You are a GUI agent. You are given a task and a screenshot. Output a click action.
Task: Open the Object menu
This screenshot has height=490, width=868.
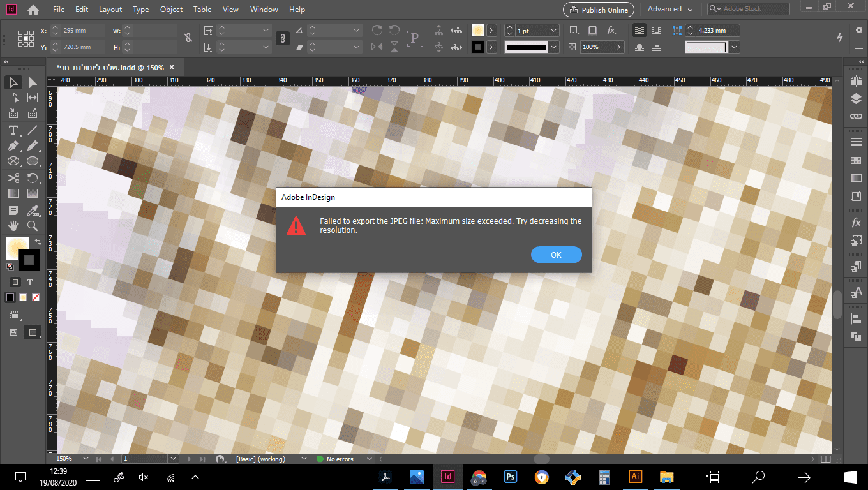171,10
